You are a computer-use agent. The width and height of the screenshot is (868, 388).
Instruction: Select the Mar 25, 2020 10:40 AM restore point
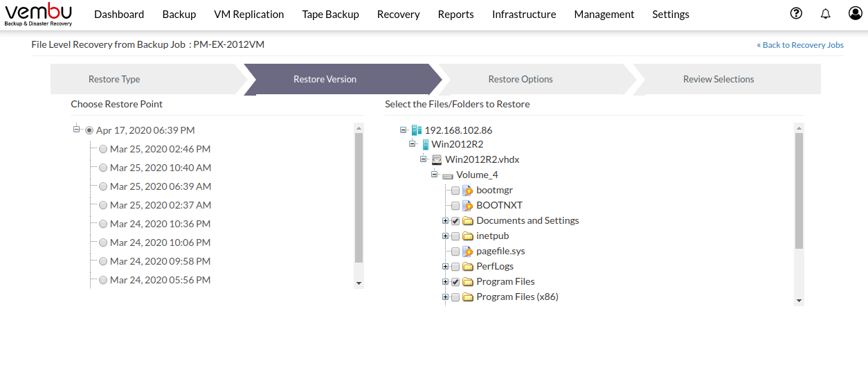click(103, 168)
